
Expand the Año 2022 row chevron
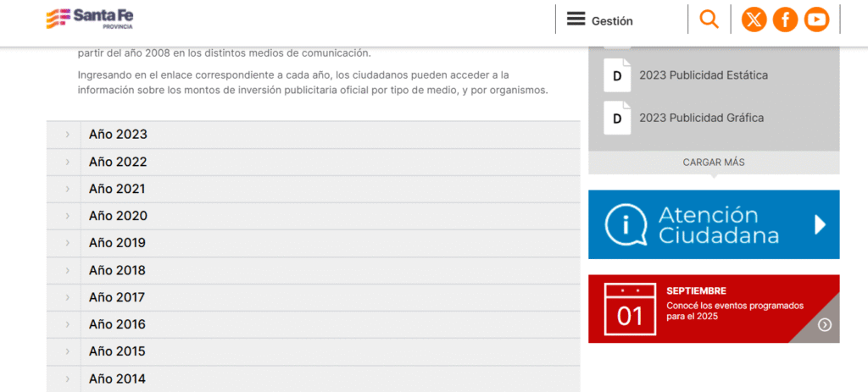[x=67, y=162]
